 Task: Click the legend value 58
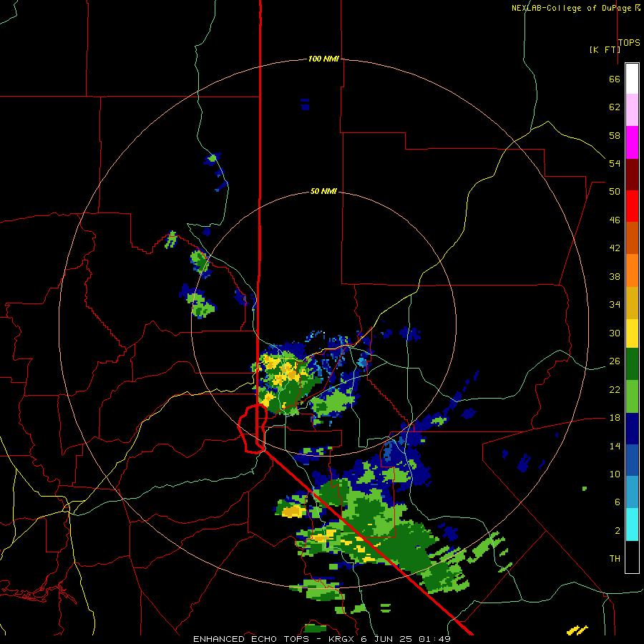615,136
